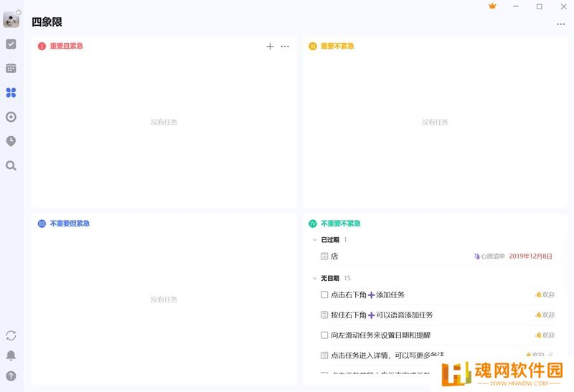Collapse the 已过期 group

pos(314,240)
